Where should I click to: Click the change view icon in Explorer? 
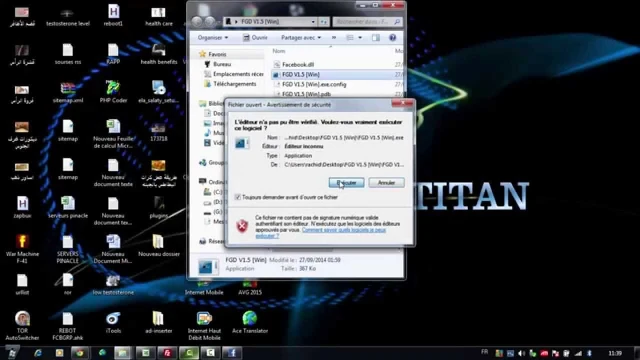point(350,38)
